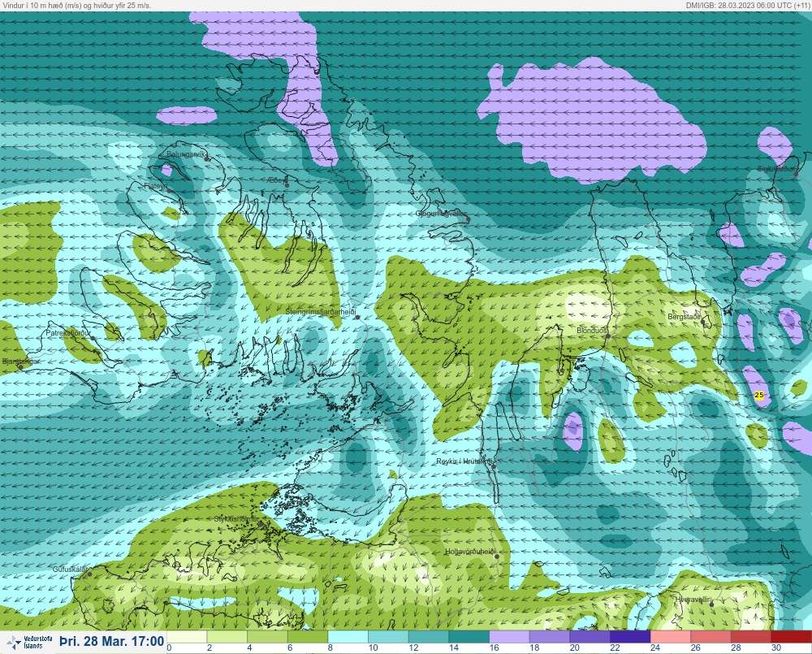Click the Veðurstofa Íslands logo
This screenshot has width=812, height=654.
click(29, 643)
